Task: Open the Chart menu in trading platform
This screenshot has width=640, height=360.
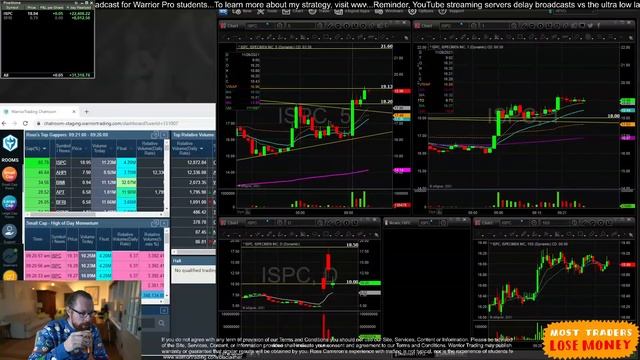Action: 293,11
